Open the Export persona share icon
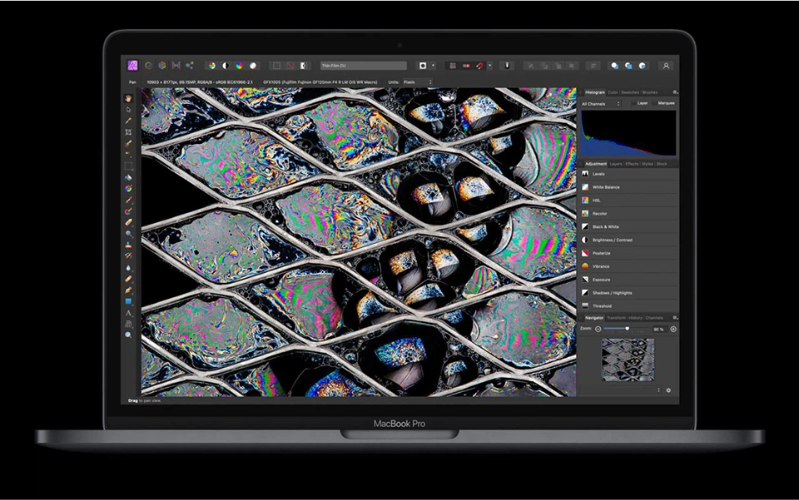 click(189, 65)
